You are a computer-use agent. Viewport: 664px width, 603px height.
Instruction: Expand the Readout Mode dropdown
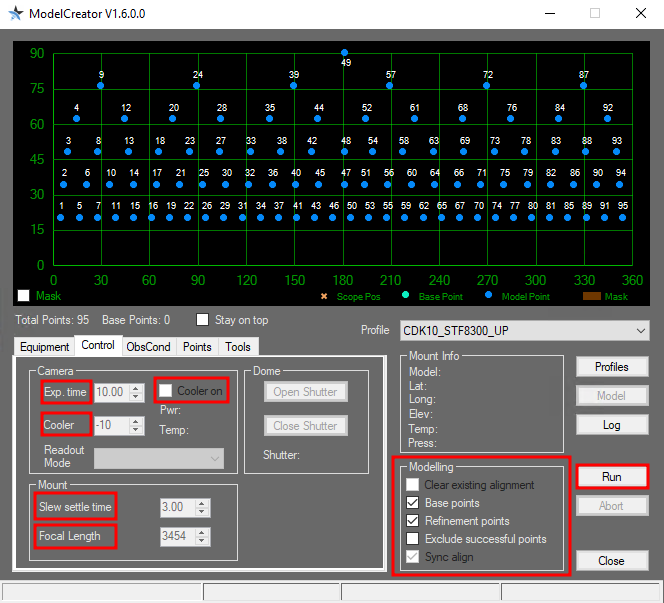tap(159, 457)
